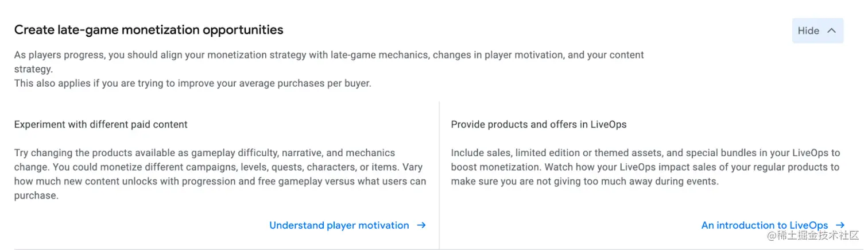Screen dimensions: 868x250
Task: Click the 稀土掘金技术社区 watermark
Action: (x=813, y=237)
